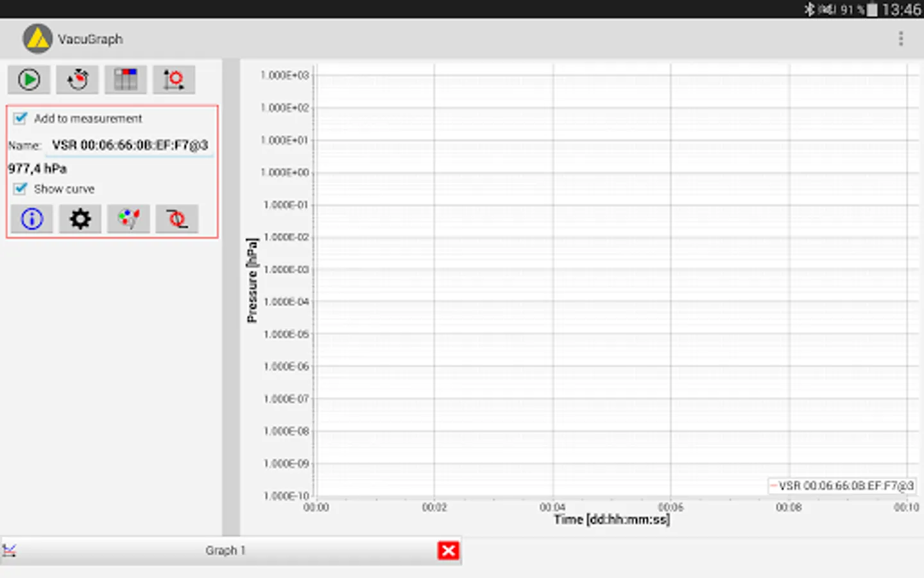
Task: Show sensor info with the blue info icon
Action: coord(31,219)
